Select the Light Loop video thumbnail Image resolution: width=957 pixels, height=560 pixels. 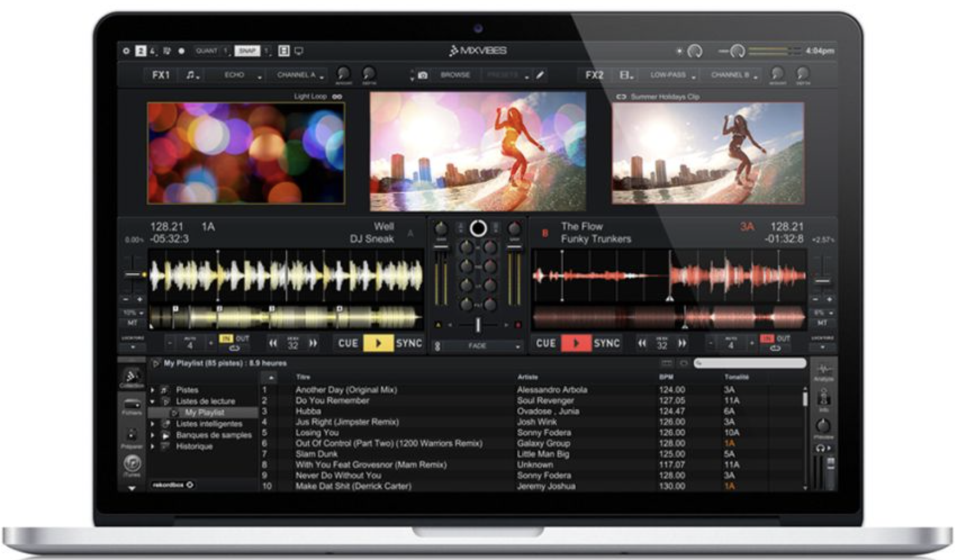click(246, 152)
